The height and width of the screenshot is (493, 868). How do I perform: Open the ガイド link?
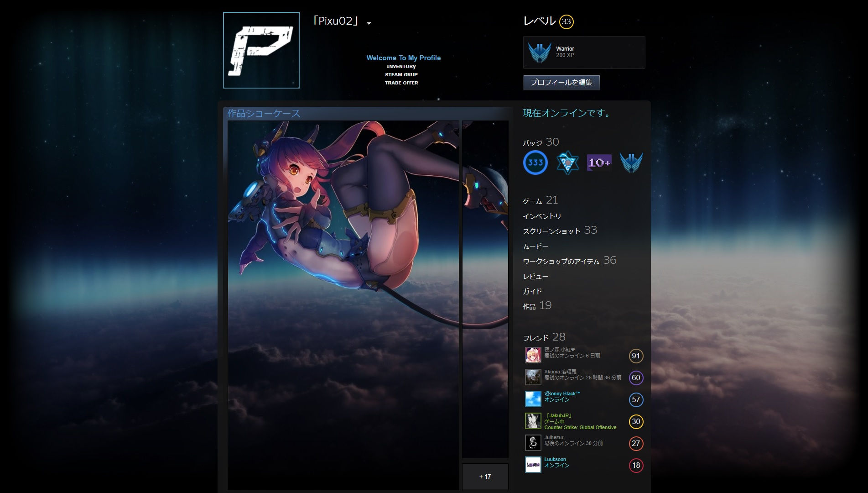click(532, 291)
